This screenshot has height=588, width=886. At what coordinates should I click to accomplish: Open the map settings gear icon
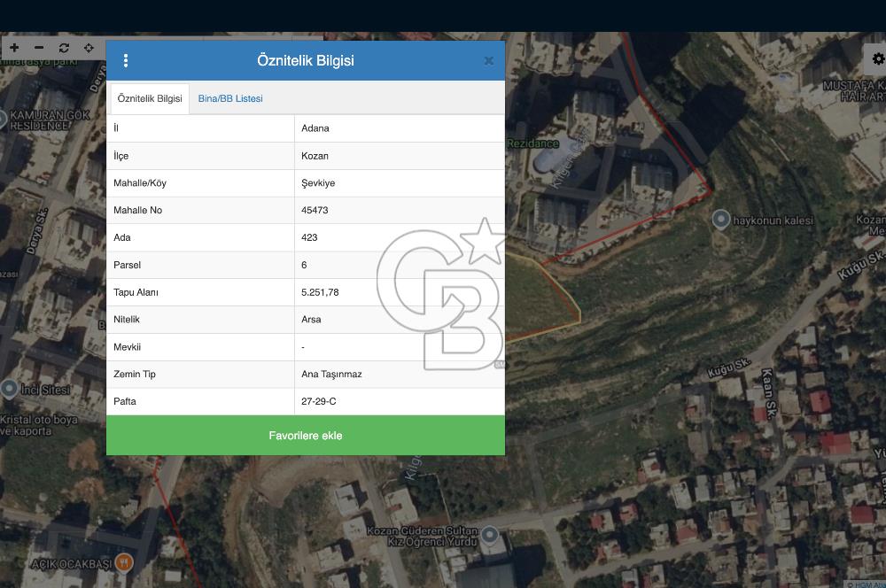(877, 58)
